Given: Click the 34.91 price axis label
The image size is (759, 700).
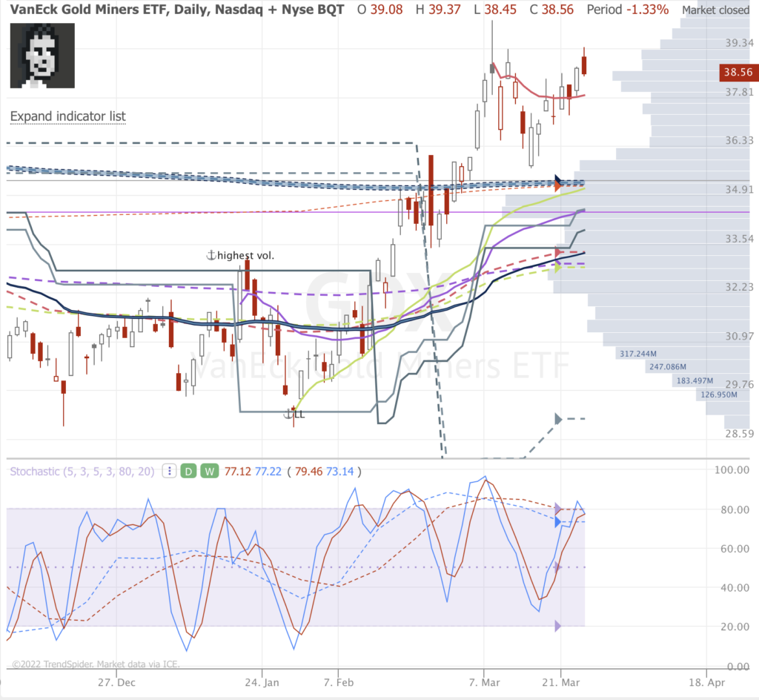Looking at the screenshot, I should coord(739,189).
